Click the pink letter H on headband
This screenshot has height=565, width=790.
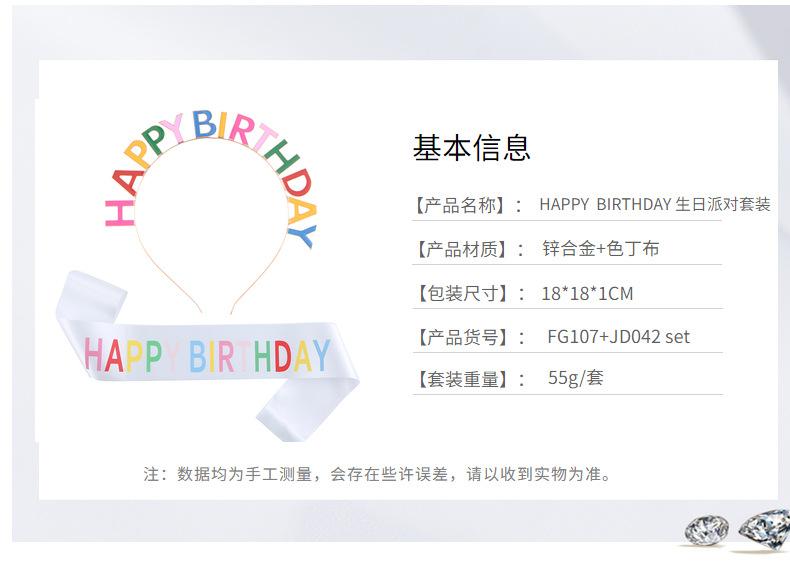click(120, 212)
